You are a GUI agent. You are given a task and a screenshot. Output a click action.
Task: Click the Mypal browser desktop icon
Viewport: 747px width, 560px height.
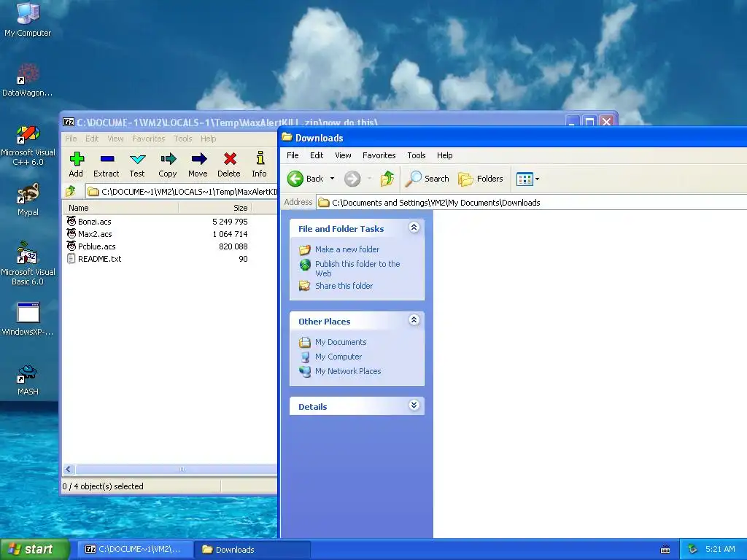(28, 200)
